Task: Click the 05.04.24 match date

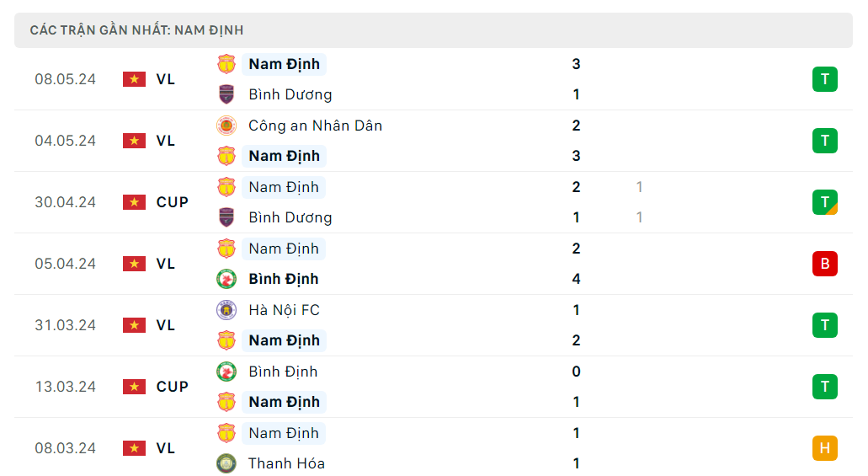Action: pos(66,264)
